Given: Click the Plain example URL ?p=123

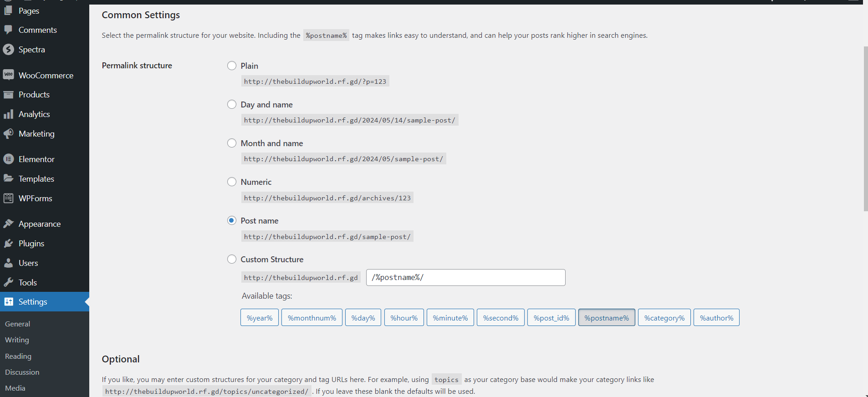Looking at the screenshot, I should point(315,81).
